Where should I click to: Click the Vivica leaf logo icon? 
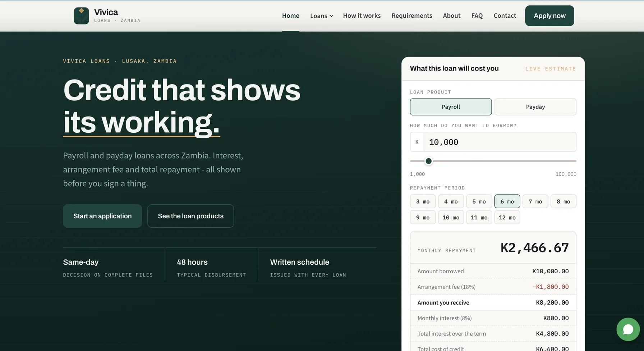click(81, 16)
